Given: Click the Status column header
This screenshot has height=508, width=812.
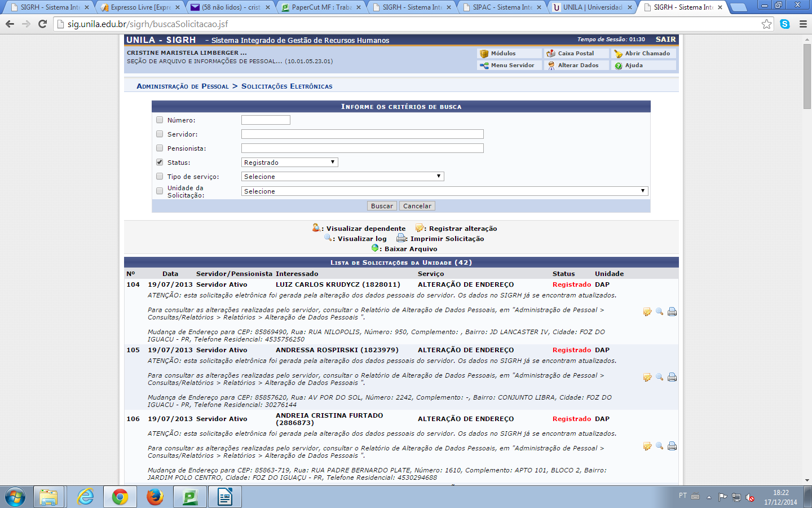Looking at the screenshot, I should click(x=563, y=274).
